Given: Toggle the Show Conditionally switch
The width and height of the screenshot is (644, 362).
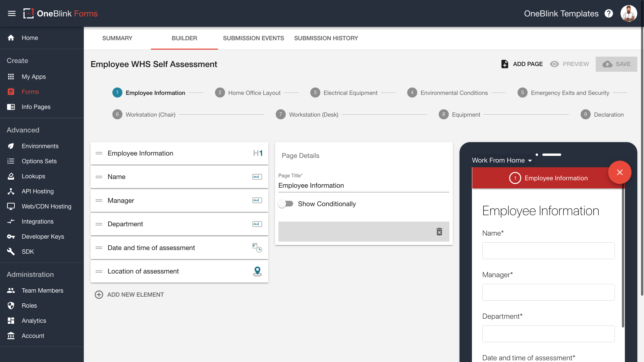Looking at the screenshot, I should 286,204.
